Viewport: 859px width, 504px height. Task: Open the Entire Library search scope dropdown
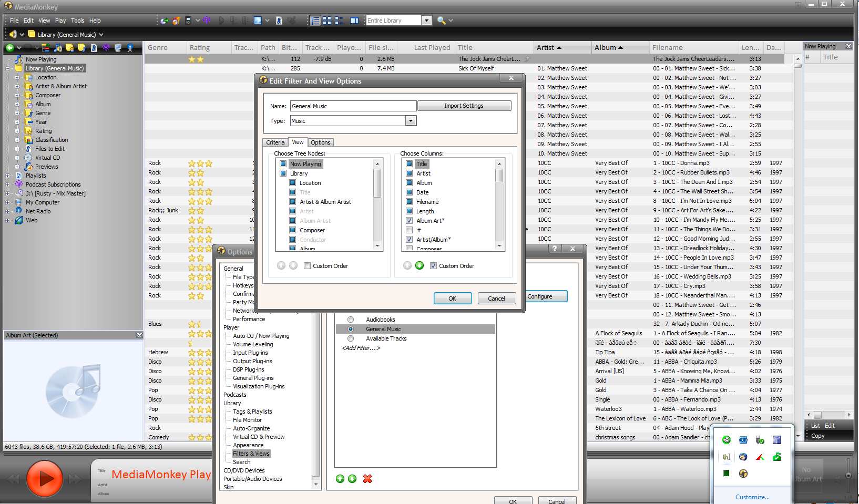coord(427,20)
